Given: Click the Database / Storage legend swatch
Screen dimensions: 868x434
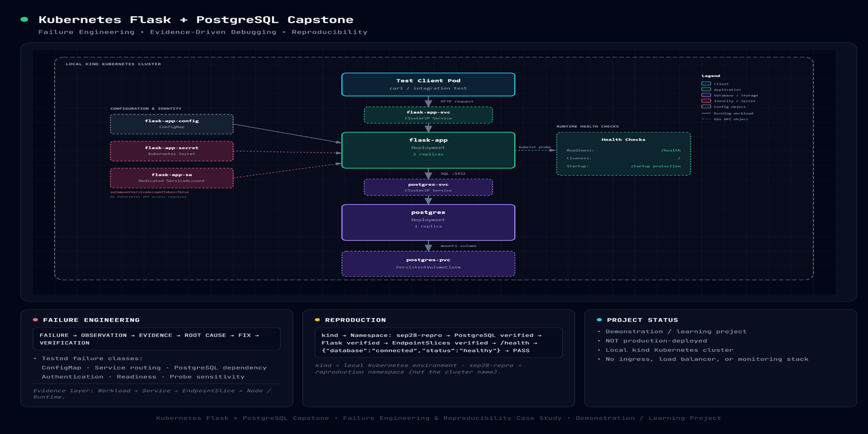Looking at the screenshot, I should click(x=706, y=96).
